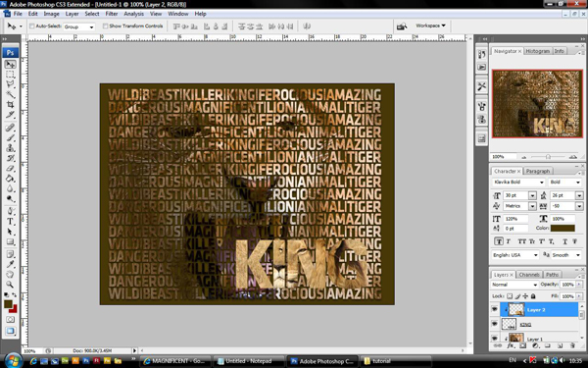
Task: Click the Go to Bridge icon
Action: (402, 26)
